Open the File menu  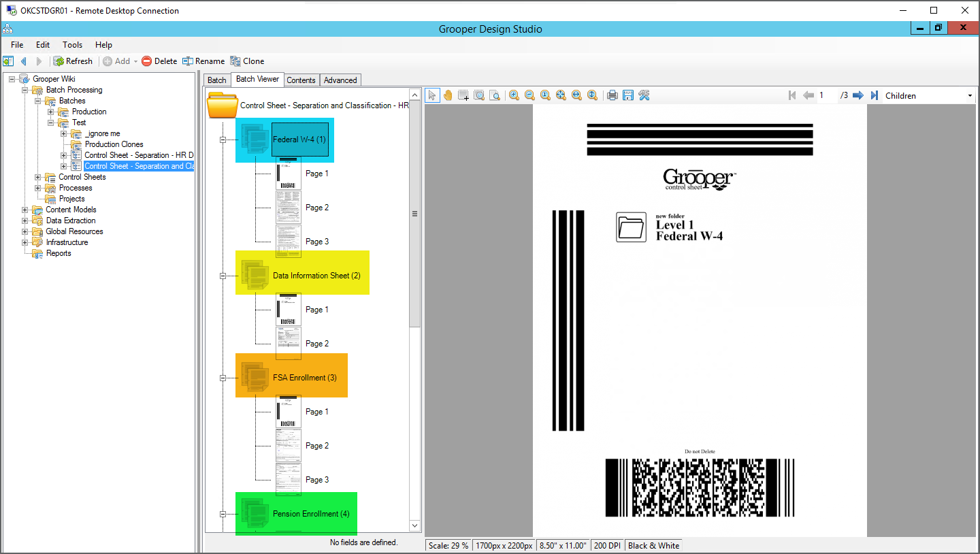coord(17,45)
